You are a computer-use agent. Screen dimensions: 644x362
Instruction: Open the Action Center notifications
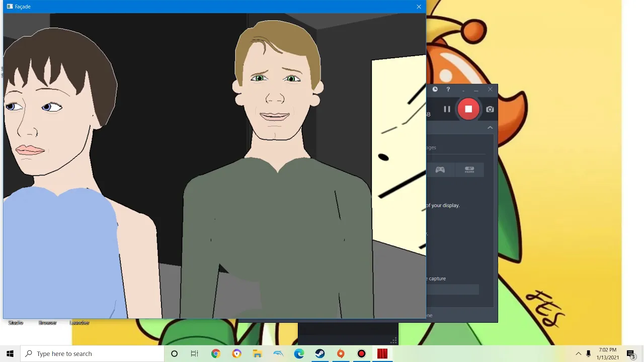[x=631, y=354]
